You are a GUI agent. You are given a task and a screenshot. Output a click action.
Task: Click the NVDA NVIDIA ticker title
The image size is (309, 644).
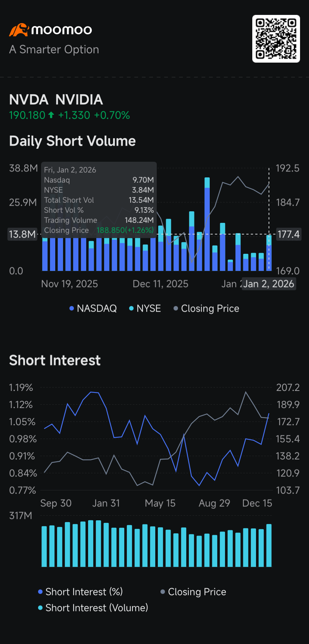click(56, 100)
